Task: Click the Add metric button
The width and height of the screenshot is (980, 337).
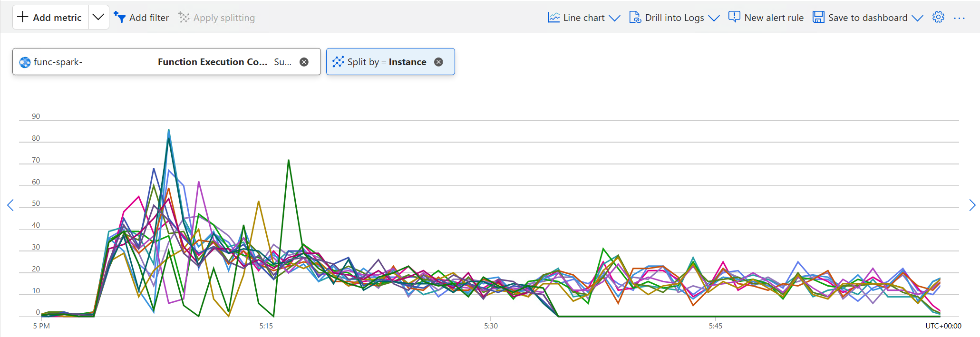Action: click(50, 17)
